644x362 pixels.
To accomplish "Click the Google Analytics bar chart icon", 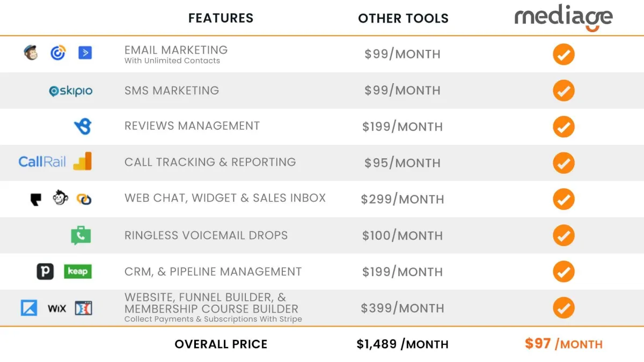I will (83, 161).
